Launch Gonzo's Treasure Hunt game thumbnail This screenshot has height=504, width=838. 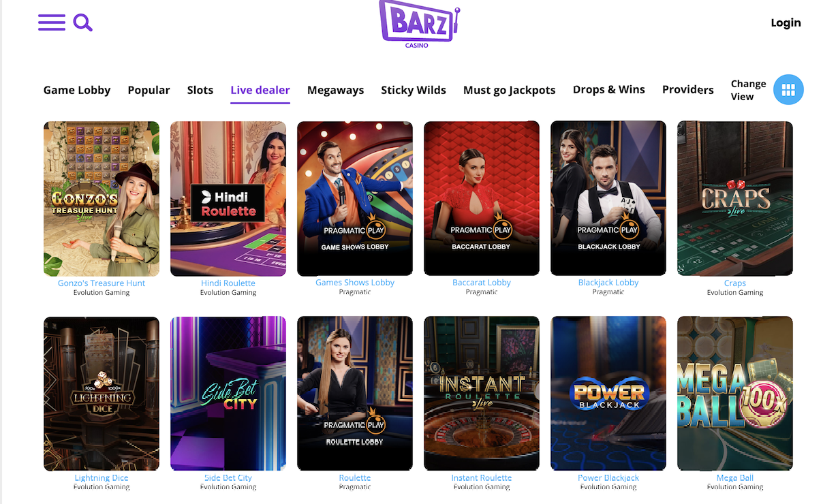click(x=102, y=198)
